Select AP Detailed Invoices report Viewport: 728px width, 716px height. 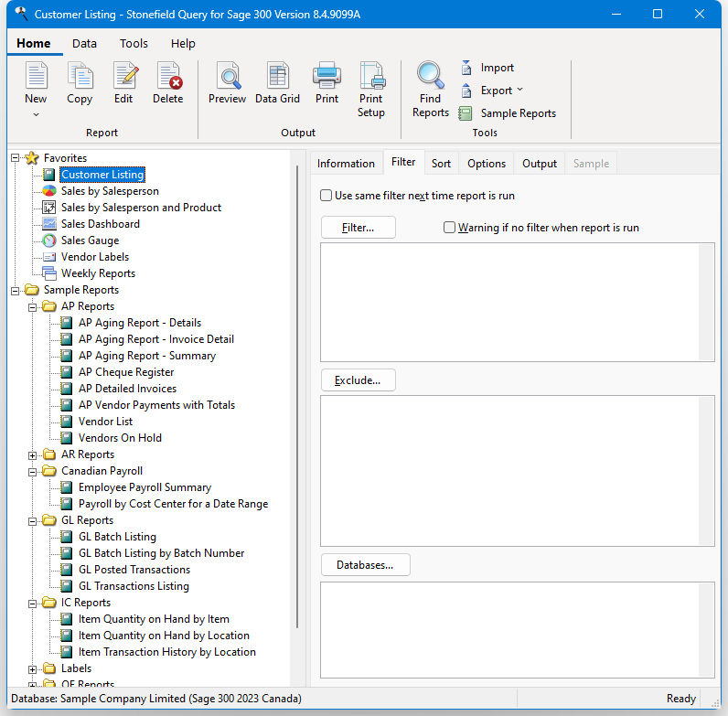(x=127, y=389)
